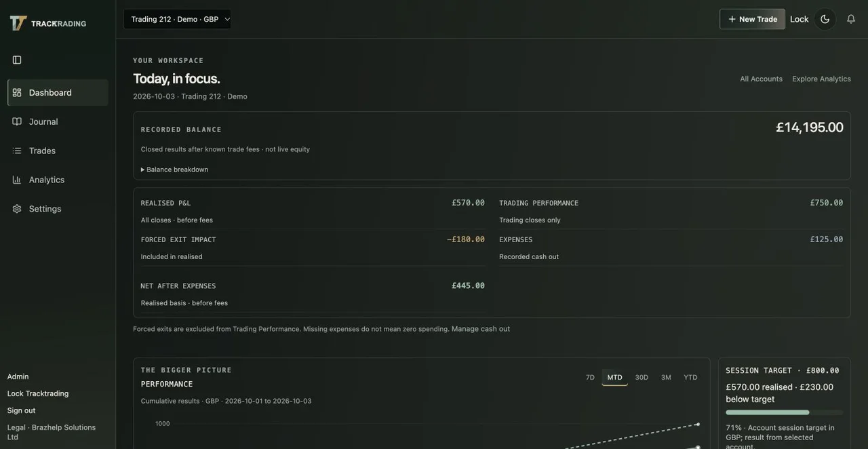Click the recorded balance £14,195.00
The height and width of the screenshot is (449, 868).
[810, 127]
